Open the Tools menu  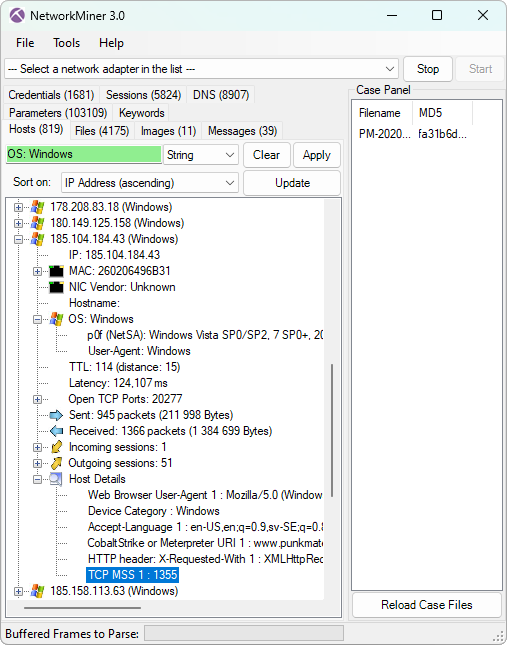tap(67, 43)
